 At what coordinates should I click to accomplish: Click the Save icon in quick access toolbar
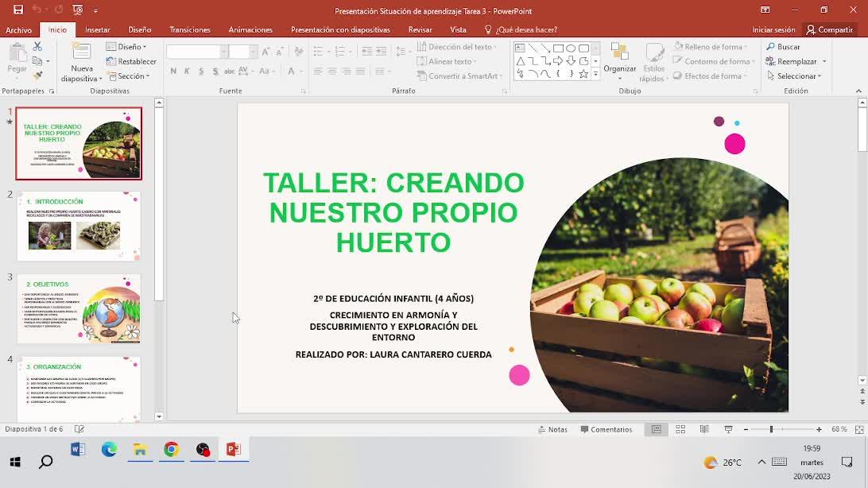[x=18, y=10]
